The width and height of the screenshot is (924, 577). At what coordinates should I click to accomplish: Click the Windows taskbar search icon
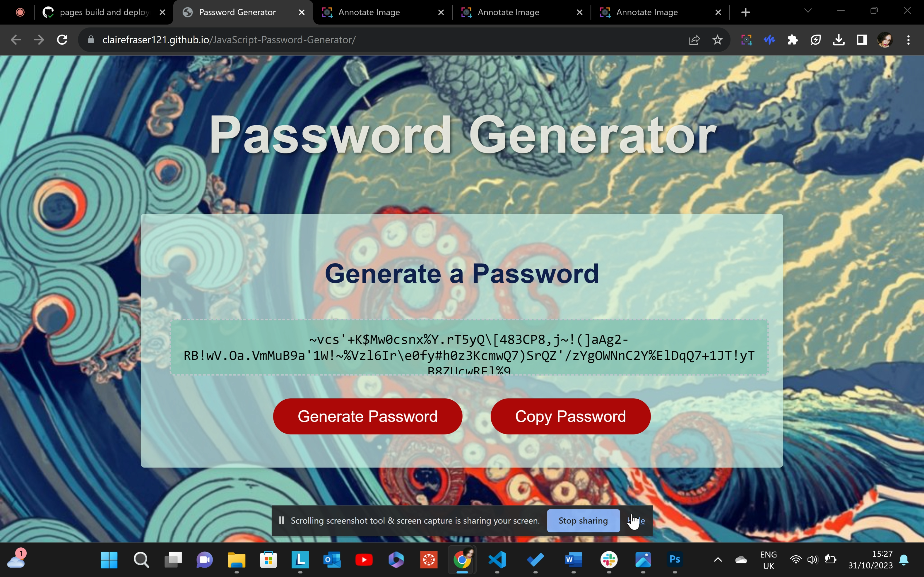point(142,560)
